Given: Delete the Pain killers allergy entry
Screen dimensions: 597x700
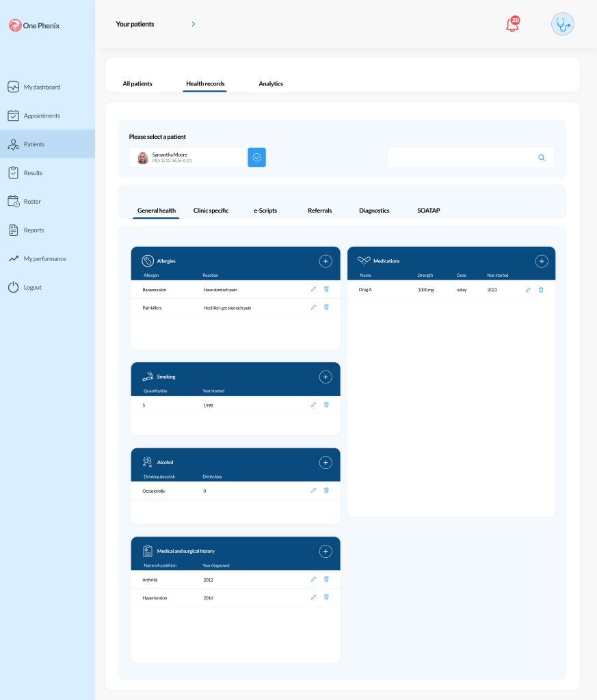Looking at the screenshot, I should 326,307.
